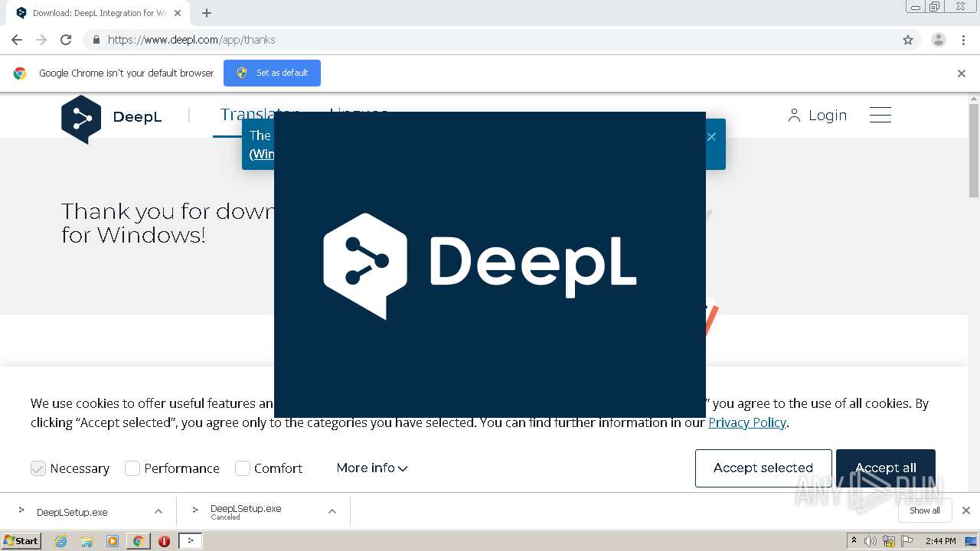Bookmark this page with star icon
The height and width of the screenshot is (551, 980).
[x=908, y=40]
